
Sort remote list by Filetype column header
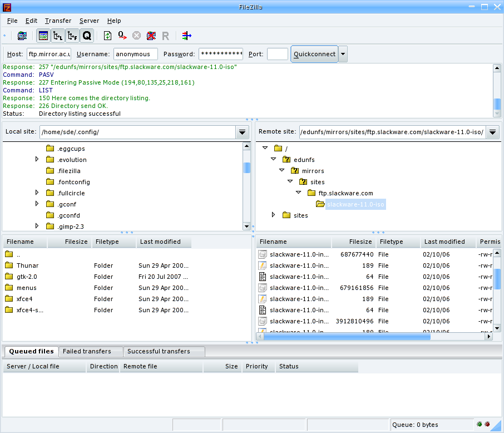point(398,242)
